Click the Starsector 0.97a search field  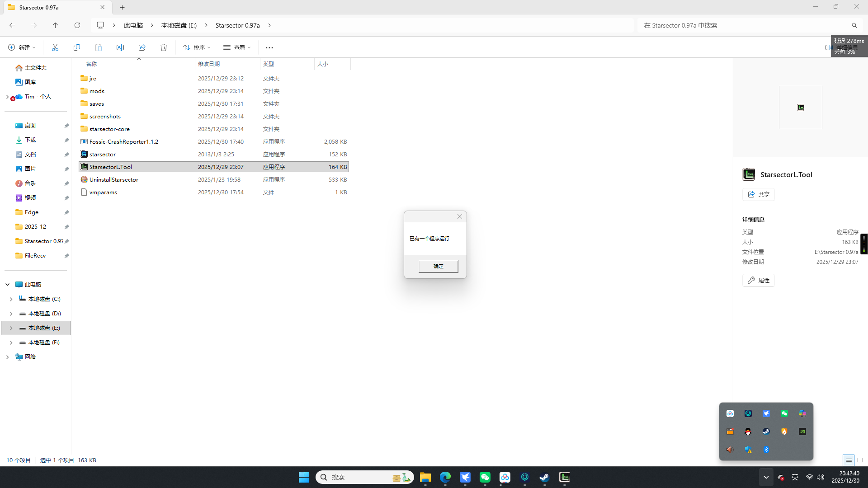746,25
